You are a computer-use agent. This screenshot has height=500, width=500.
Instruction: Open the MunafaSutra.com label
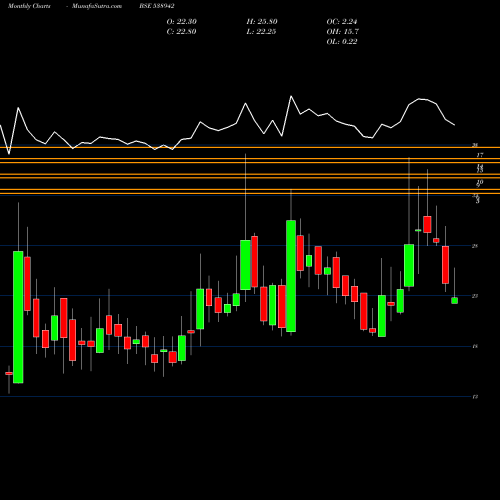(97, 6)
